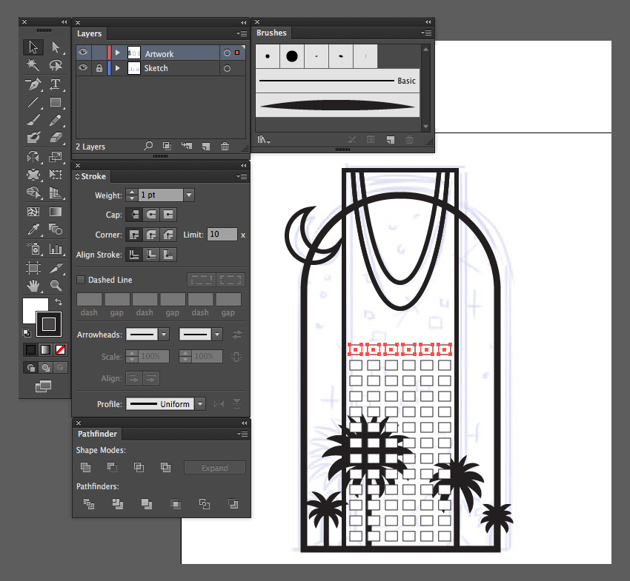Click the Stroke panel tab
Screen dimensions: 630x581
point(91,176)
